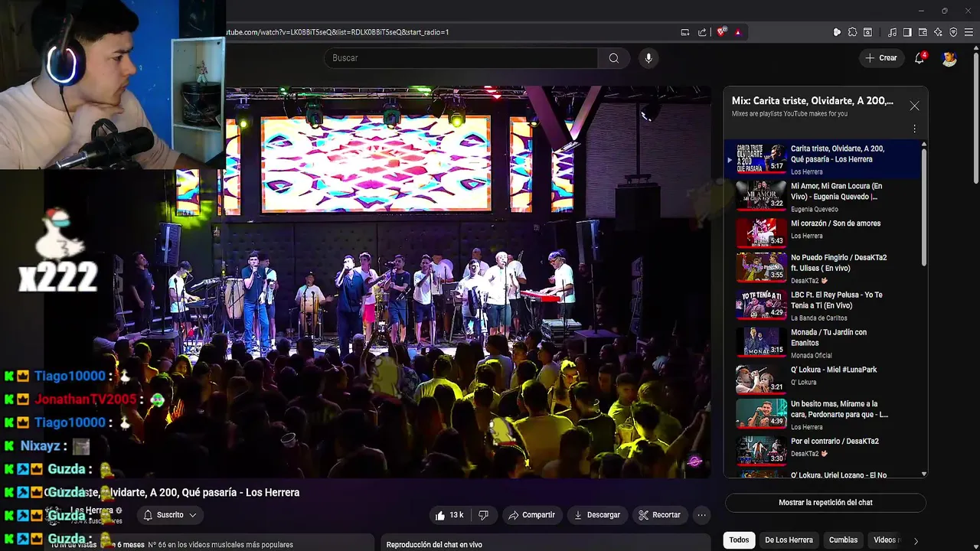Click the YouTube search magnifier button
Viewport: 980px width, 551px height.
614,58
